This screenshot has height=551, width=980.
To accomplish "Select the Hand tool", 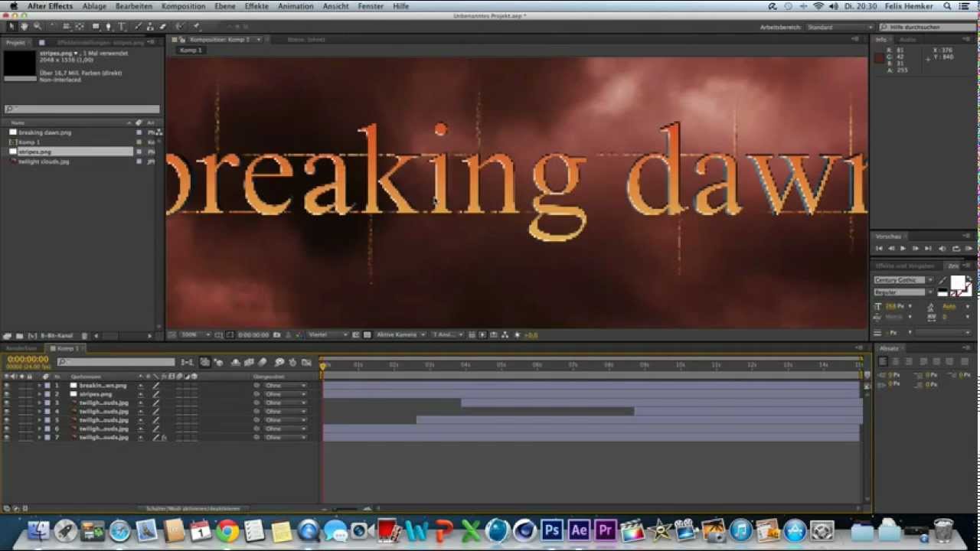I will 24,26.
